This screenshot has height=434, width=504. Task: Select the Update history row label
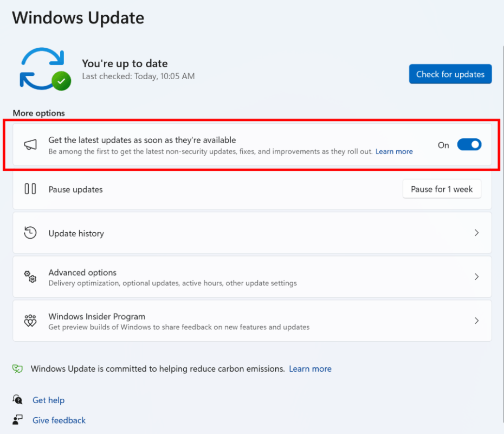click(76, 233)
